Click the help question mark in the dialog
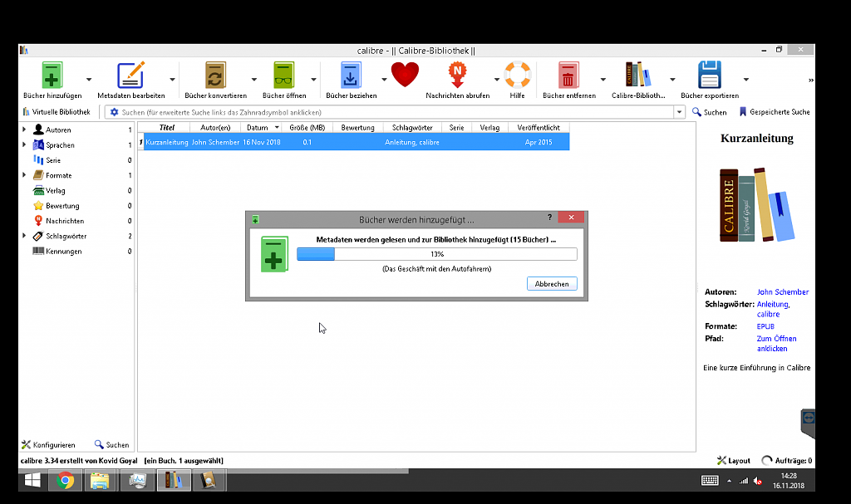851x504 pixels. click(x=549, y=217)
